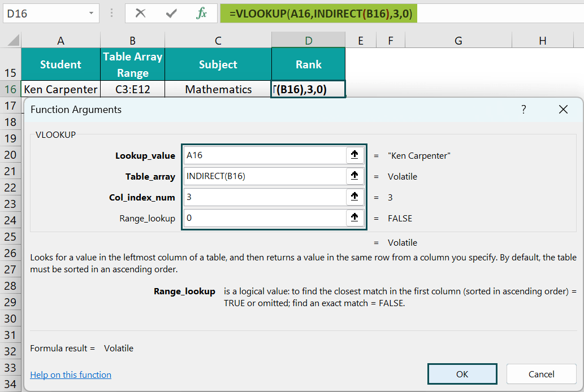Click inside the Lookup_value input field
Image resolution: width=584 pixels, height=392 pixels.
point(266,154)
